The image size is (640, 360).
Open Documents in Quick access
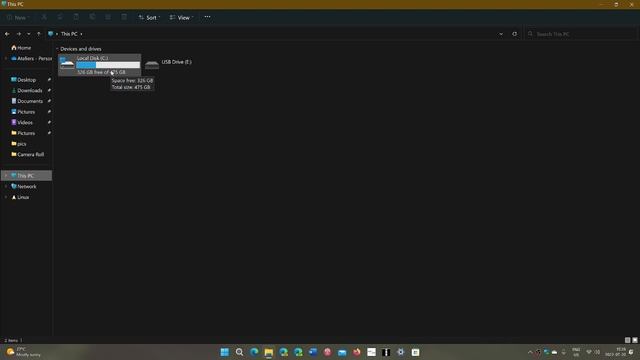click(30, 101)
